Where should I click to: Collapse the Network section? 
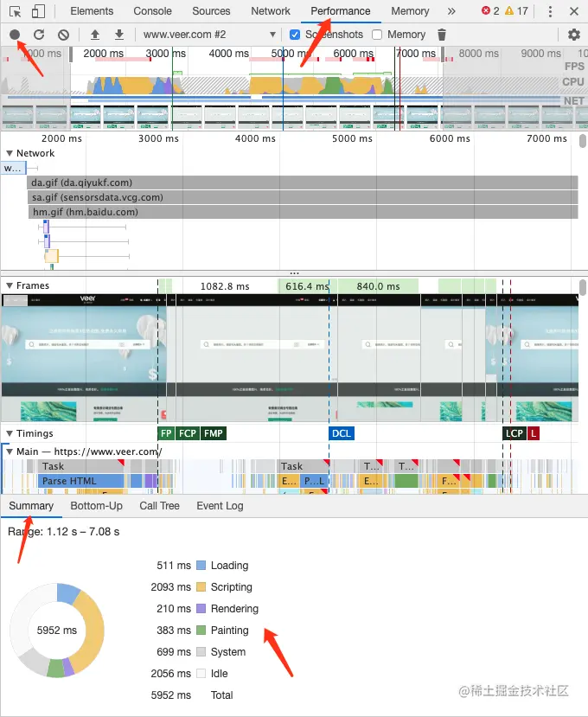pos(10,153)
